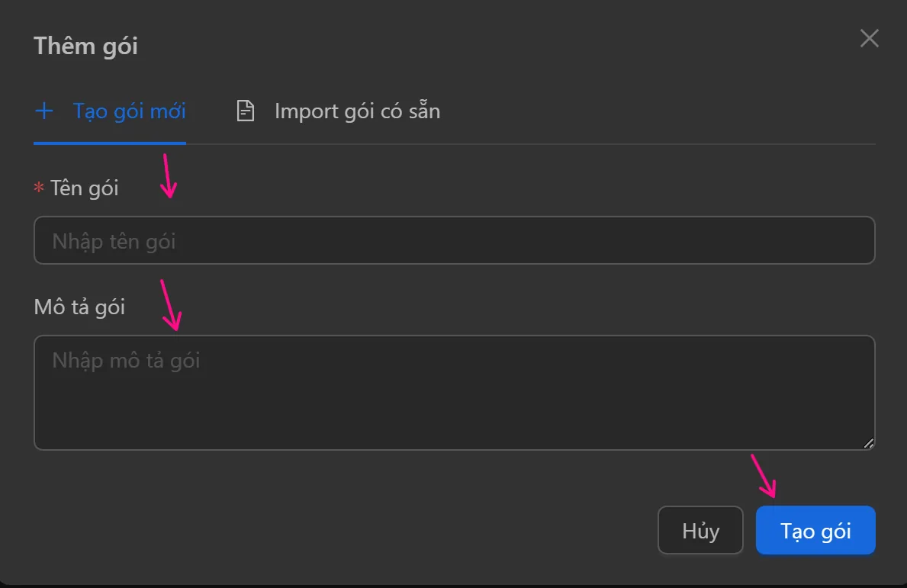Click the Hủy button to cancel
Image resolution: width=907 pixels, height=588 pixels.
click(700, 530)
